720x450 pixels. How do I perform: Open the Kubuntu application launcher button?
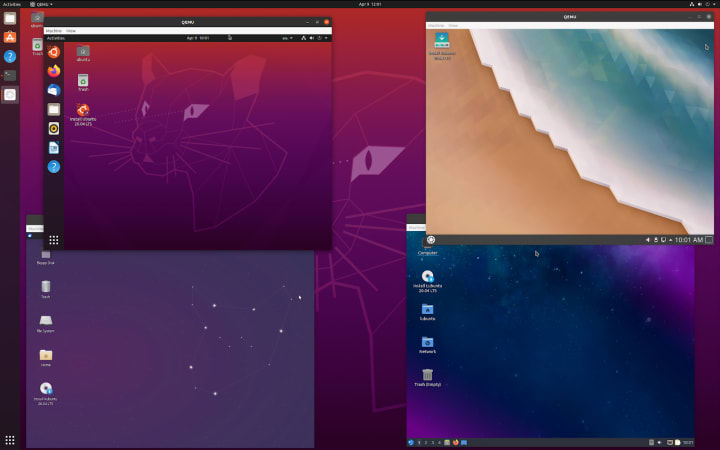click(431, 240)
